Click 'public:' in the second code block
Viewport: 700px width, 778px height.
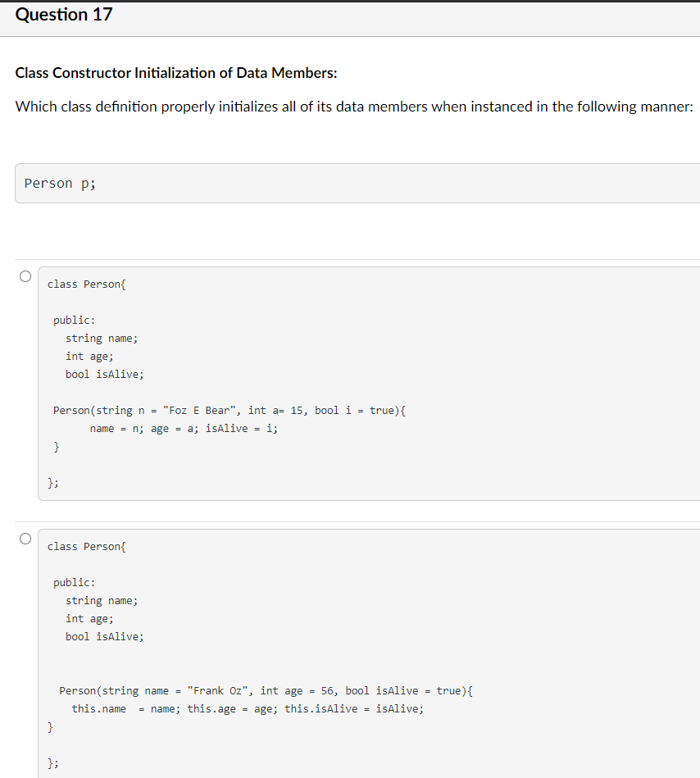(x=74, y=582)
